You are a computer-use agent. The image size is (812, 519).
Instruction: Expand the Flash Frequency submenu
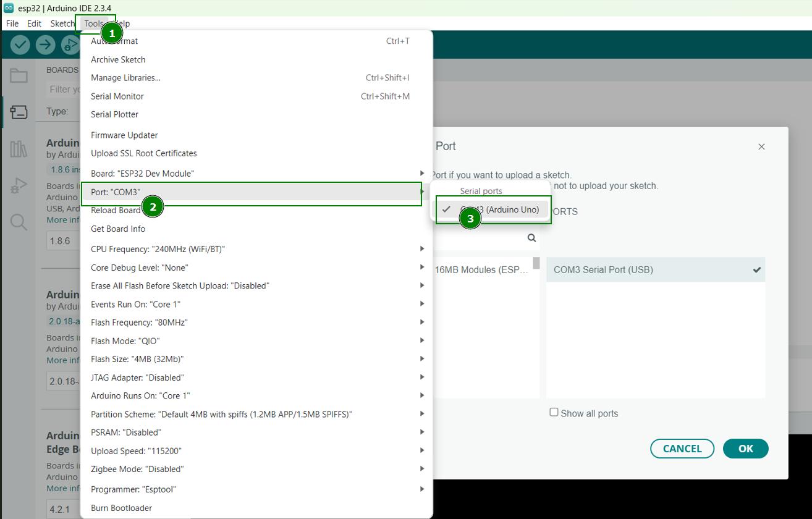point(256,323)
